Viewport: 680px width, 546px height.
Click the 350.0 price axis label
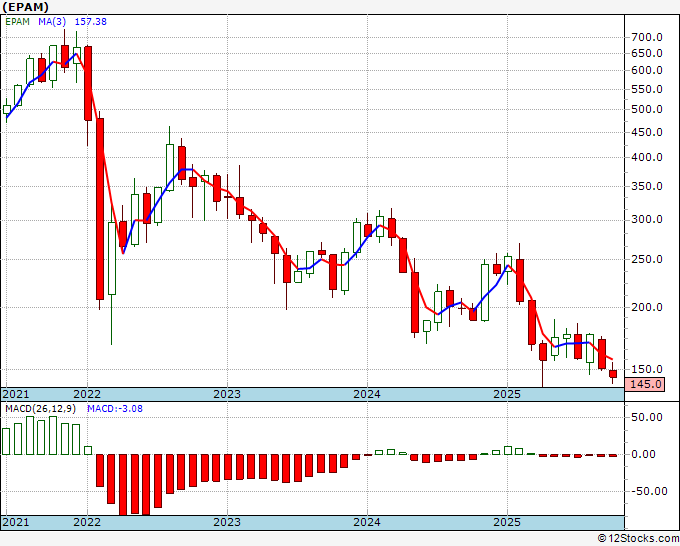click(647, 186)
